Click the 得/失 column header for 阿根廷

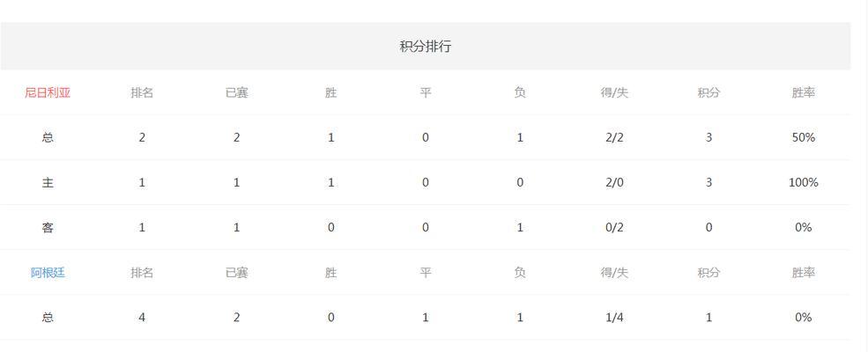tap(614, 273)
